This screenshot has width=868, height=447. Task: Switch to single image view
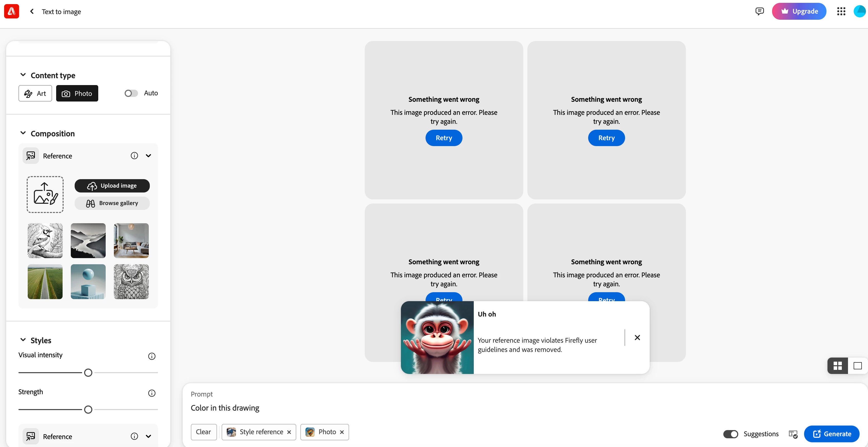857,365
